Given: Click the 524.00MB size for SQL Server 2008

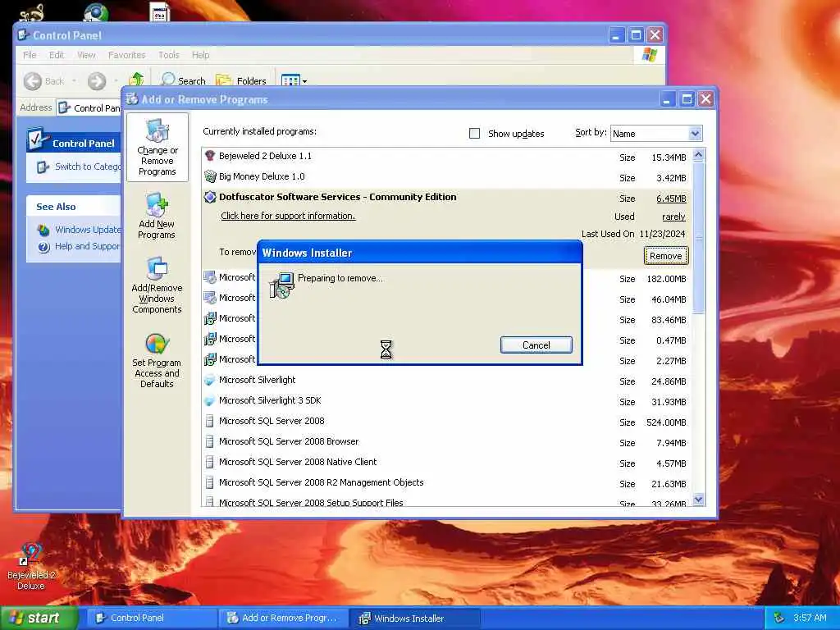Looking at the screenshot, I should click(666, 422).
